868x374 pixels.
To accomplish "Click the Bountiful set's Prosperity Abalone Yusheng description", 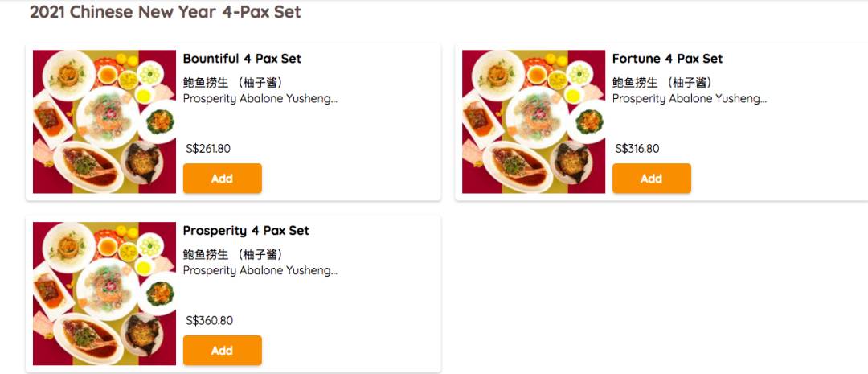I will point(260,99).
